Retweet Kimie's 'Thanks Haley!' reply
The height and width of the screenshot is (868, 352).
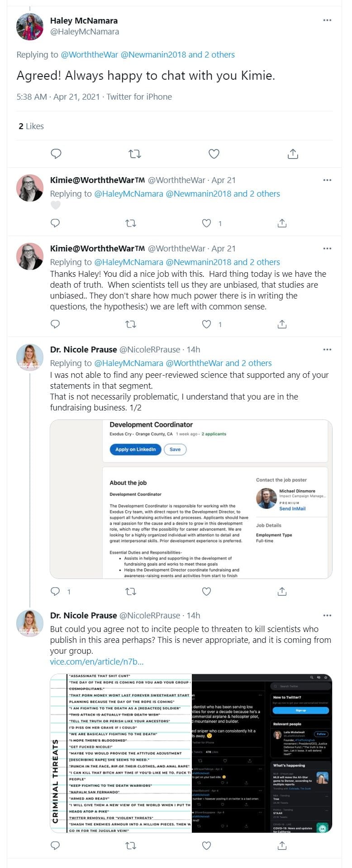(131, 324)
